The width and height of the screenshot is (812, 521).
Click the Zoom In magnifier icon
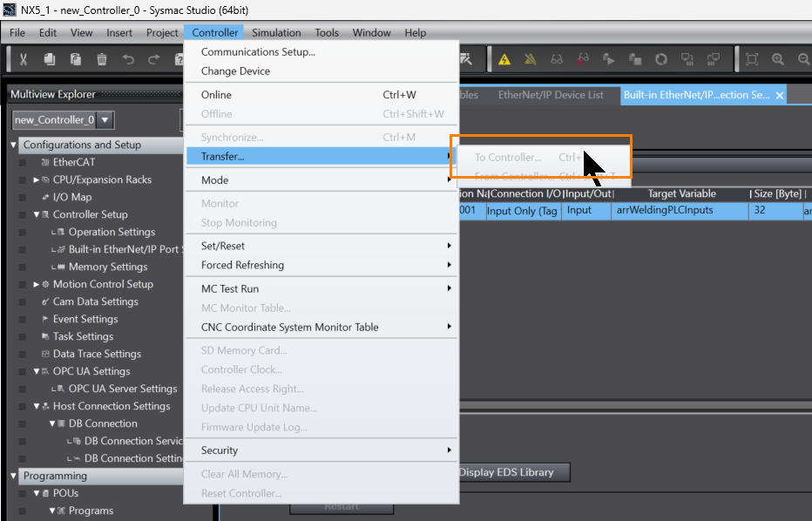coord(778,60)
